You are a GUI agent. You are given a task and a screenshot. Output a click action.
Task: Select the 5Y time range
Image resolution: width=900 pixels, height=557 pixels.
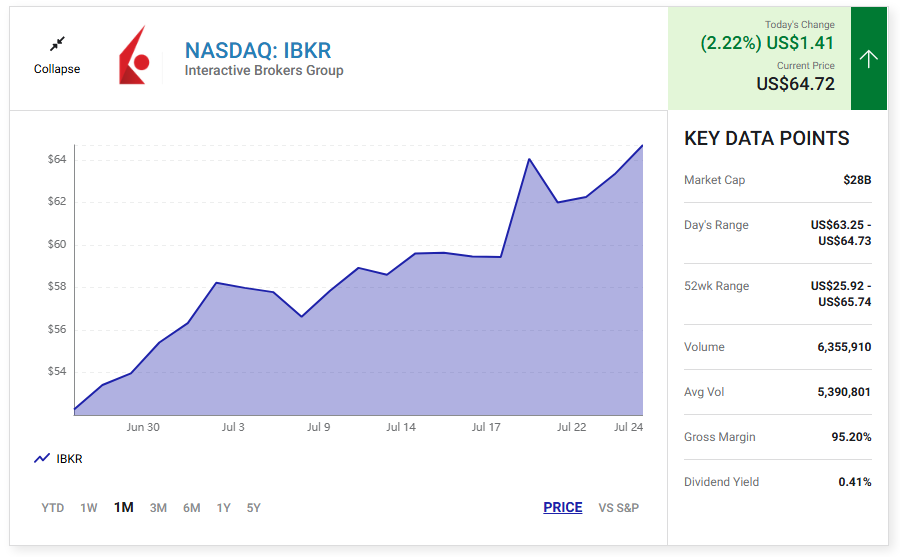[254, 508]
